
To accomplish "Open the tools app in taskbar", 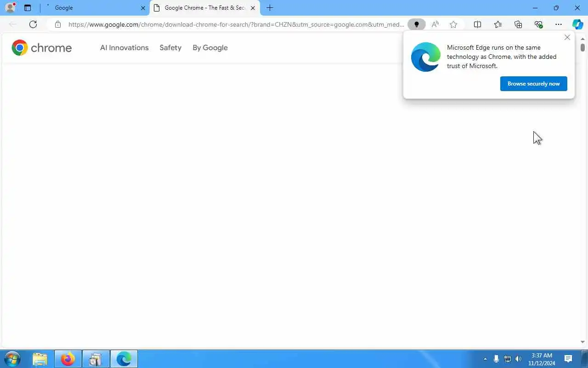I will tap(96, 359).
